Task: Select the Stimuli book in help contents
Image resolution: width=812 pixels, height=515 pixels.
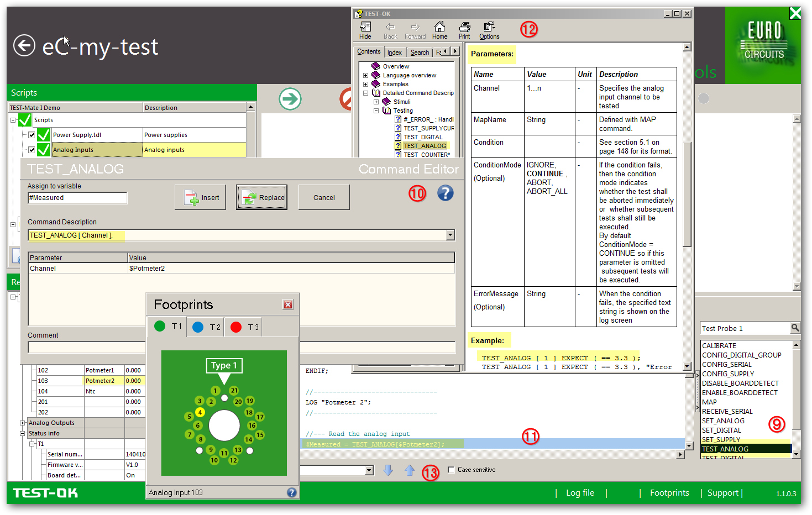Action: point(386,102)
